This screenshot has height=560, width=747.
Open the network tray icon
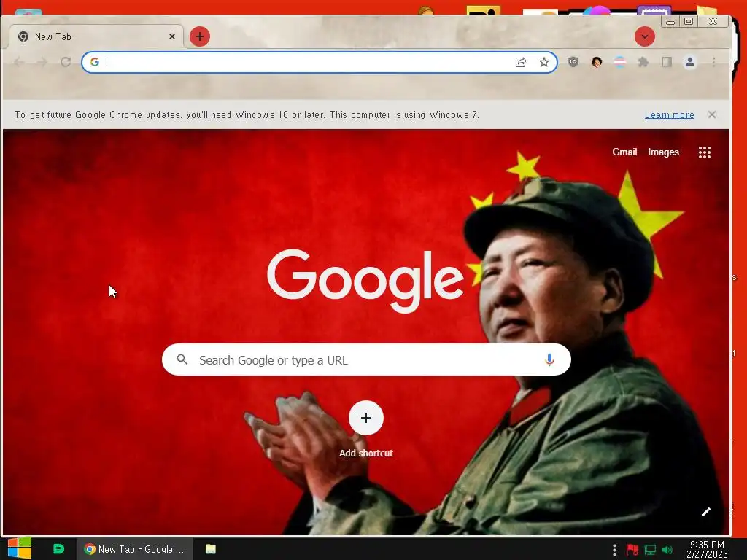(650, 550)
